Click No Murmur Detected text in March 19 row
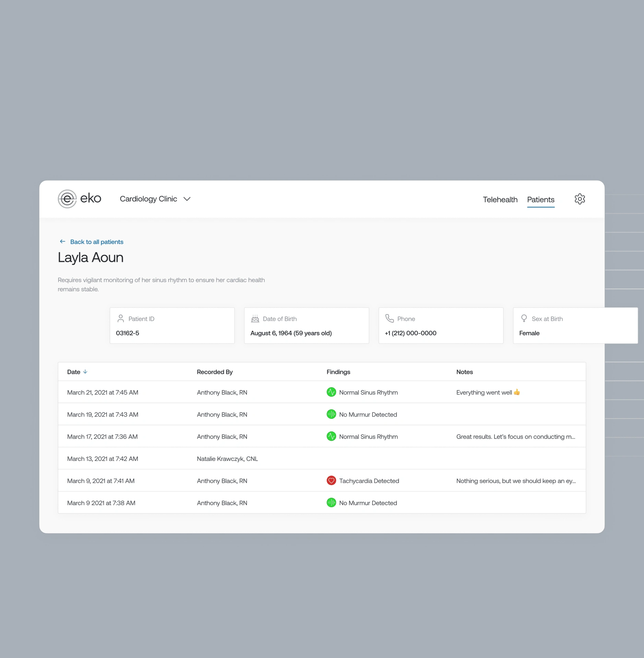 [368, 414]
